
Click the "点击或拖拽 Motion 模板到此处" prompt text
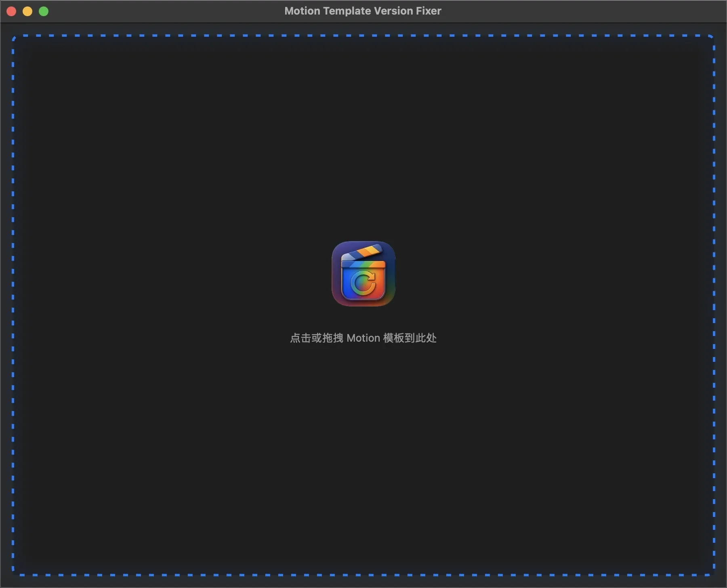(x=363, y=338)
